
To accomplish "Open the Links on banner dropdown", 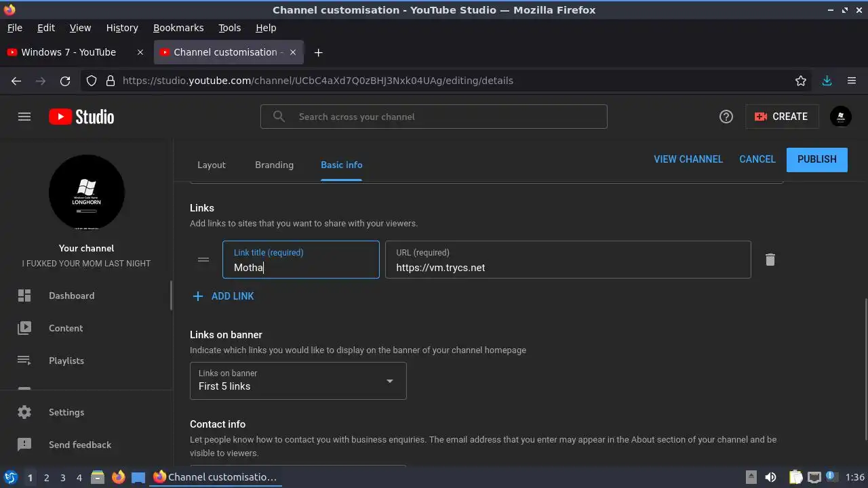I will tap(298, 381).
